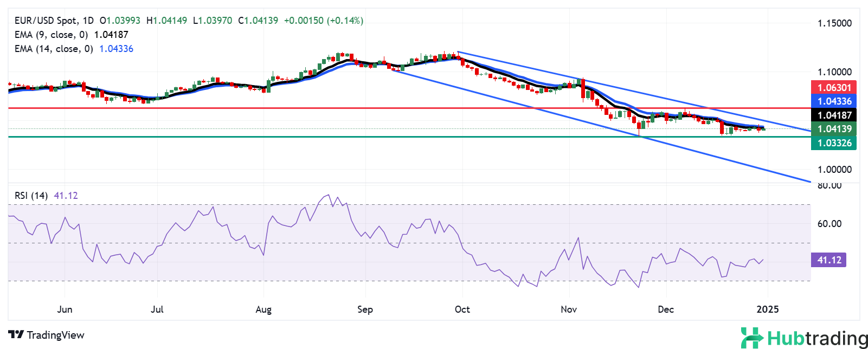
Task: Click the EMA 9 indicator legend
Action: tap(51, 35)
